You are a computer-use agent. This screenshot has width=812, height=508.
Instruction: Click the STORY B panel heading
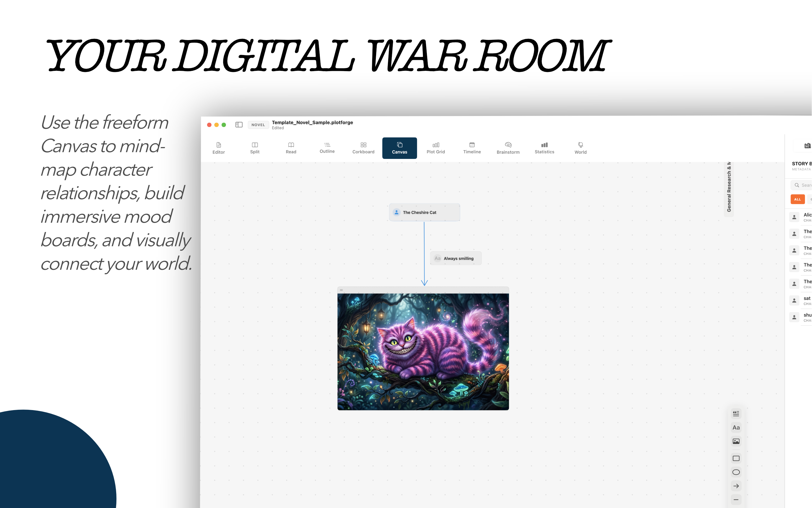[x=802, y=164]
